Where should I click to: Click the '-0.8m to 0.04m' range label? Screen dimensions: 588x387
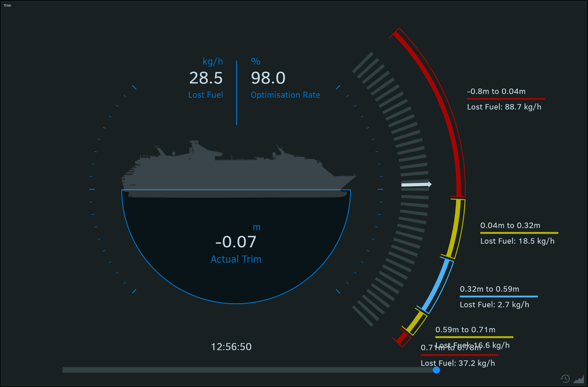496,91
